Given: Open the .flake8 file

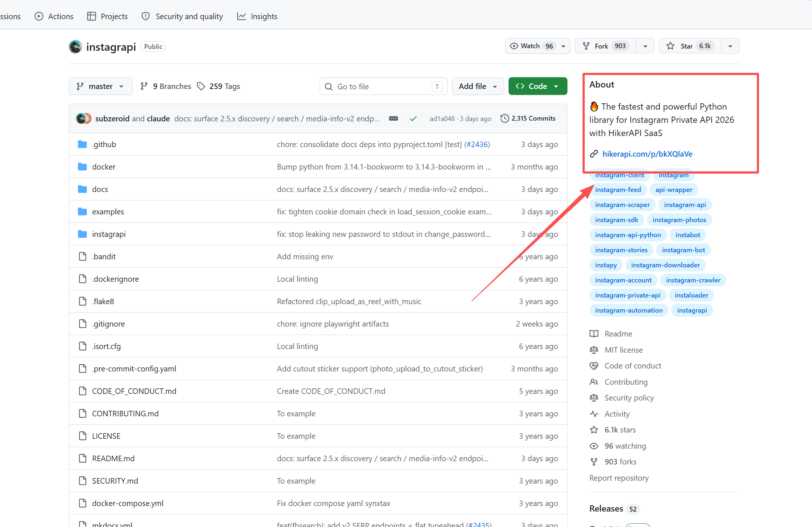Looking at the screenshot, I should coord(103,301).
